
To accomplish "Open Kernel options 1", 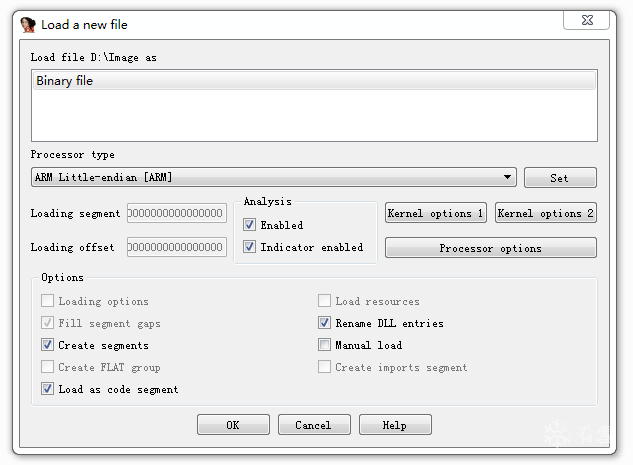I will tap(436, 213).
